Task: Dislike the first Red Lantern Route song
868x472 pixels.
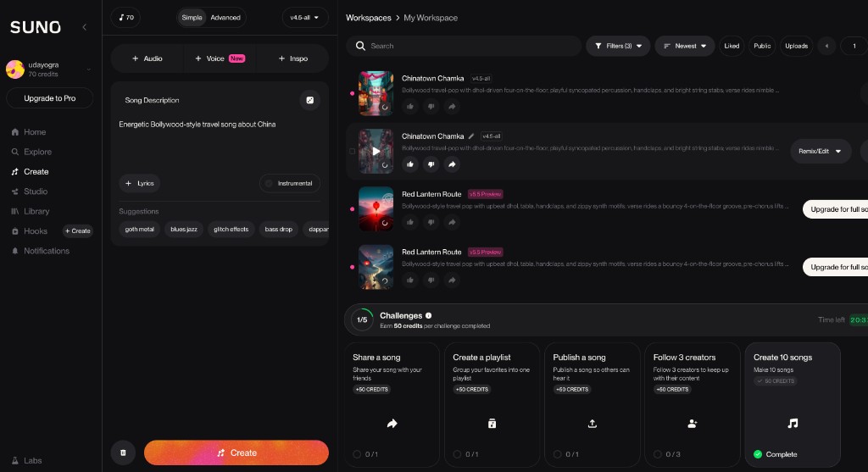Action: (431, 222)
